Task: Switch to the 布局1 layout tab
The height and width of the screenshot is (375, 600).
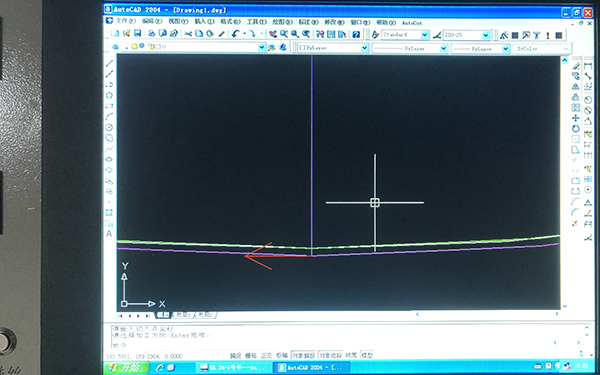Action: tap(184, 315)
